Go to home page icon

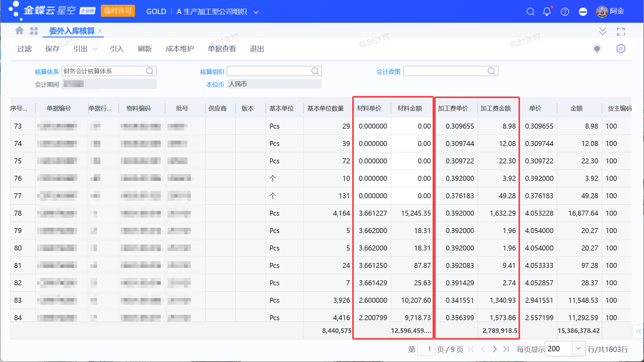[19, 31]
